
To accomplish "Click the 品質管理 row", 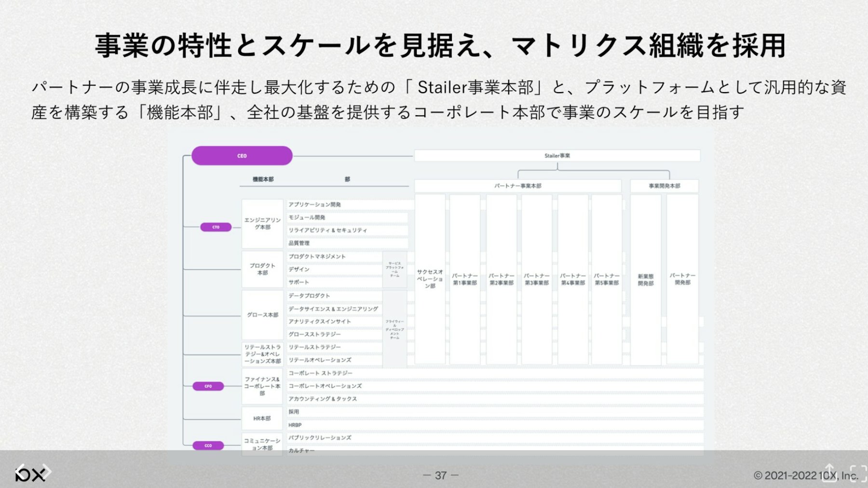I will click(347, 243).
